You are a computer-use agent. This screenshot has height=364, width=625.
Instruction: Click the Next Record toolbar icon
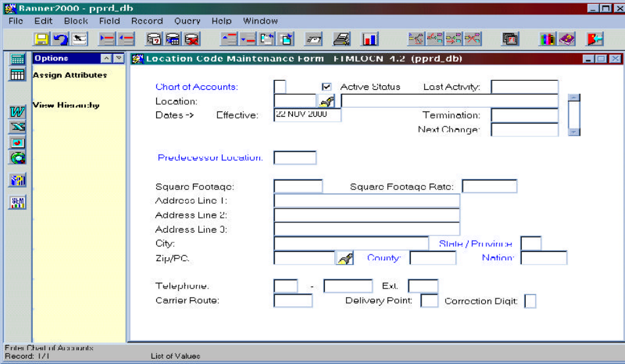[x=248, y=39]
